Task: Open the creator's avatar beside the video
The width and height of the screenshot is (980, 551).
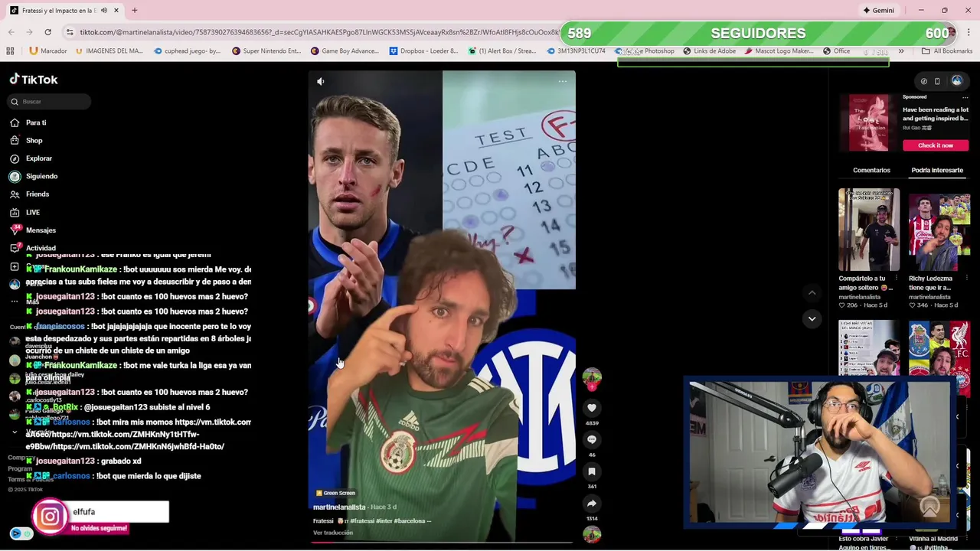Action: [x=592, y=377]
